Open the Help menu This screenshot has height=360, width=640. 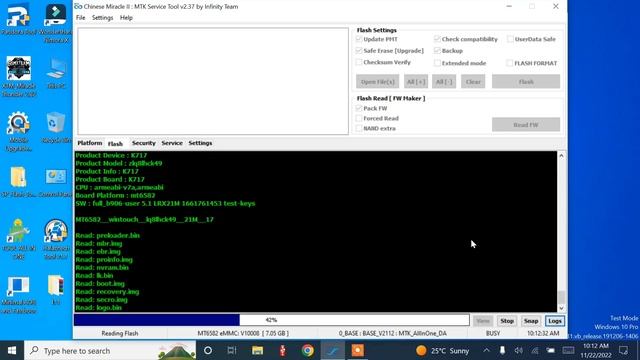tap(126, 18)
